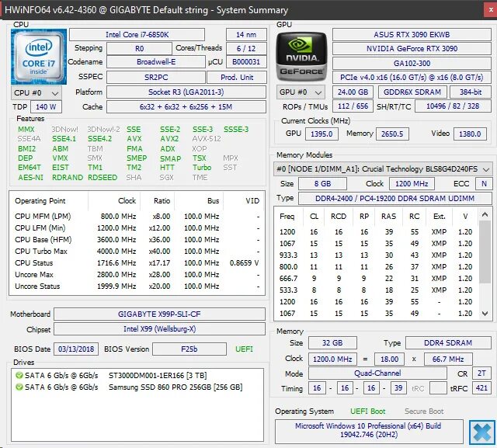
Task: Click the GA102-300 chip field
Action: click(x=412, y=64)
